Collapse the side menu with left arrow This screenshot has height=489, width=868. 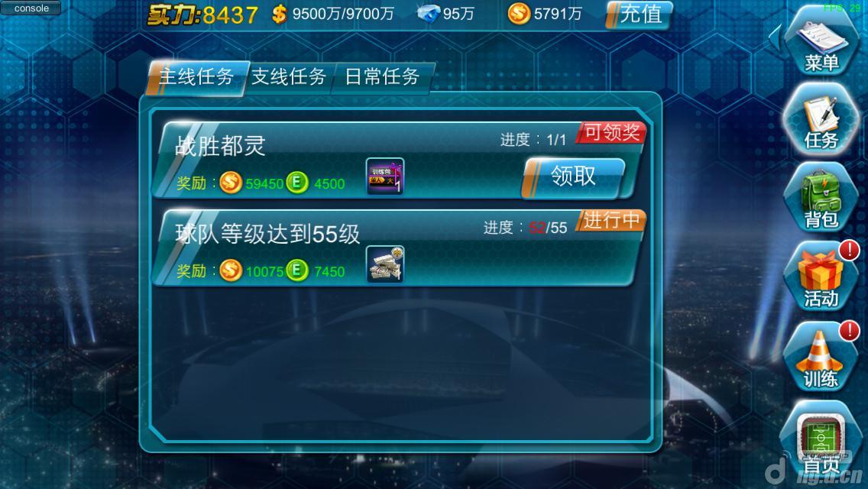point(776,39)
